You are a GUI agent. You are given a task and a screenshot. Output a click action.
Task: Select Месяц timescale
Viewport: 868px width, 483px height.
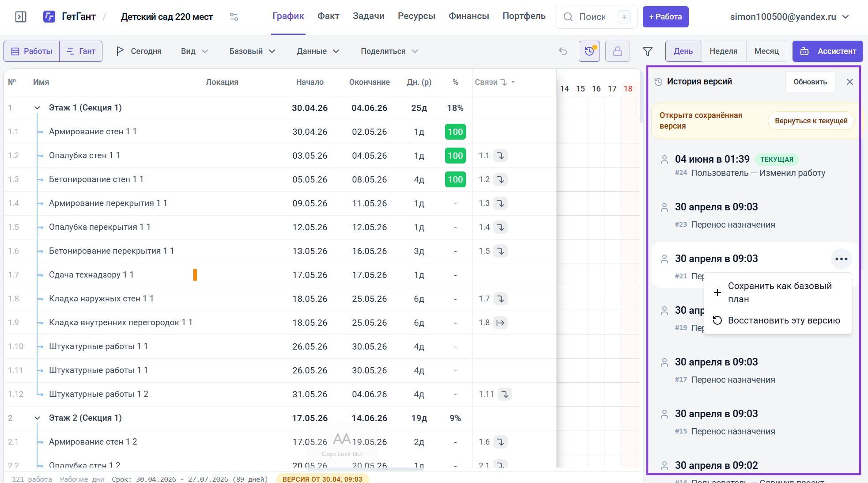tap(766, 51)
